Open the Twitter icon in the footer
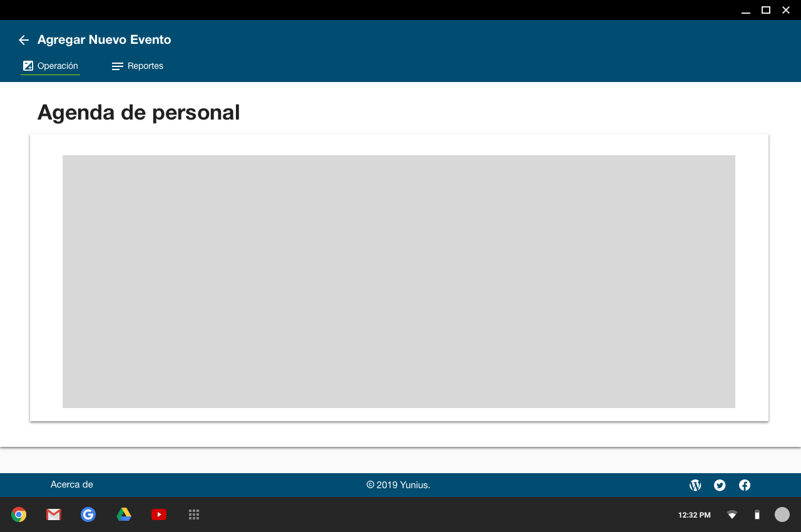 pyautogui.click(x=720, y=485)
